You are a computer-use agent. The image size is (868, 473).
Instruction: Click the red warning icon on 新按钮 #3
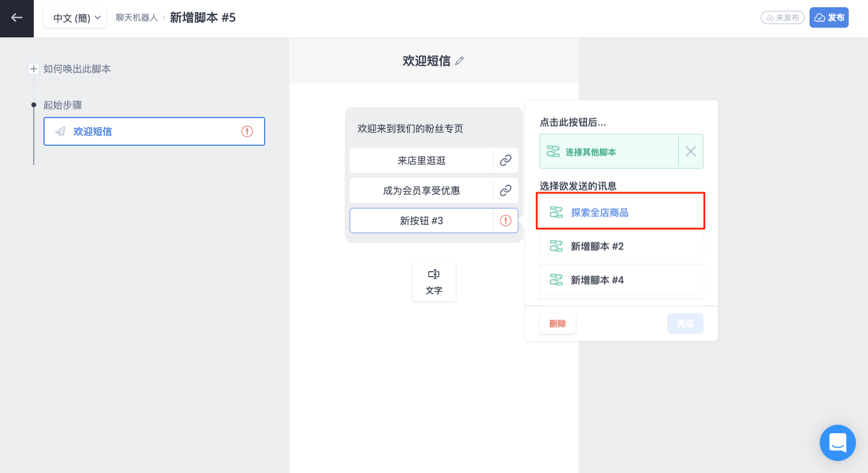[x=506, y=221]
